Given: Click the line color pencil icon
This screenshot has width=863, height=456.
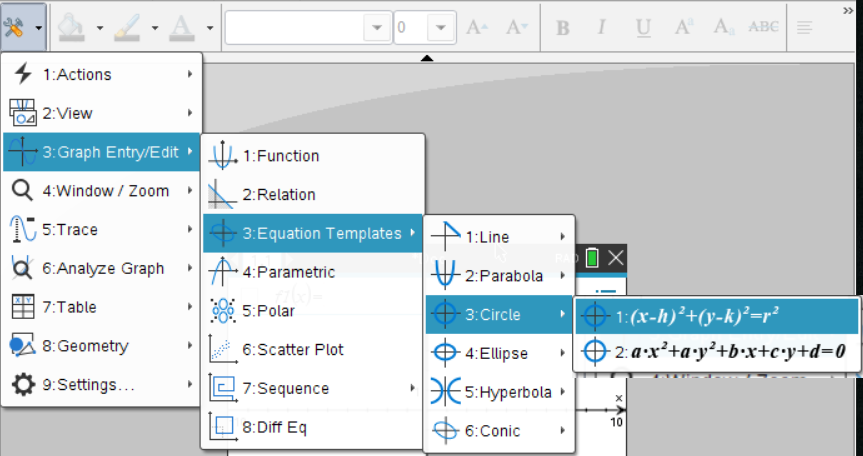Looking at the screenshot, I should pyautogui.click(x=128, y=26).
